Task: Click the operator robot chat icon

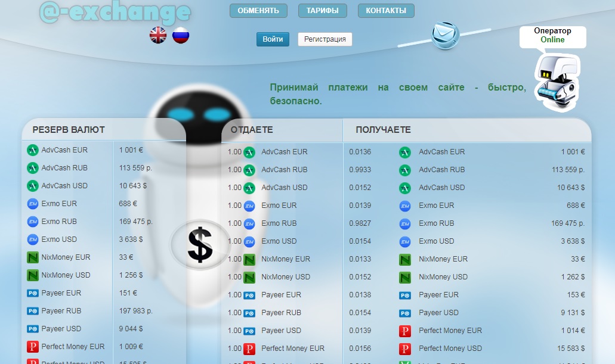Action: point(557,82)
